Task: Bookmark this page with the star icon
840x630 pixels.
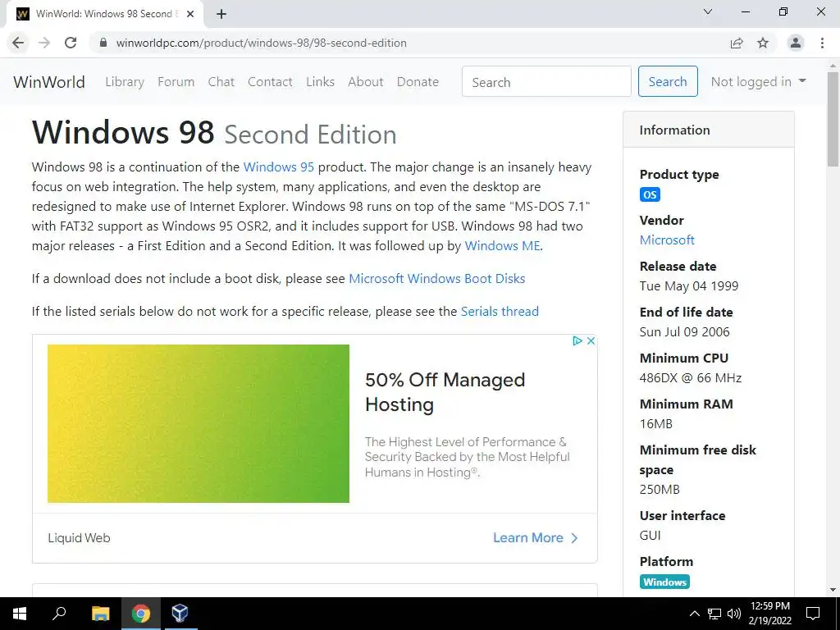Action: pyautogui.click(x=763, y=43)
